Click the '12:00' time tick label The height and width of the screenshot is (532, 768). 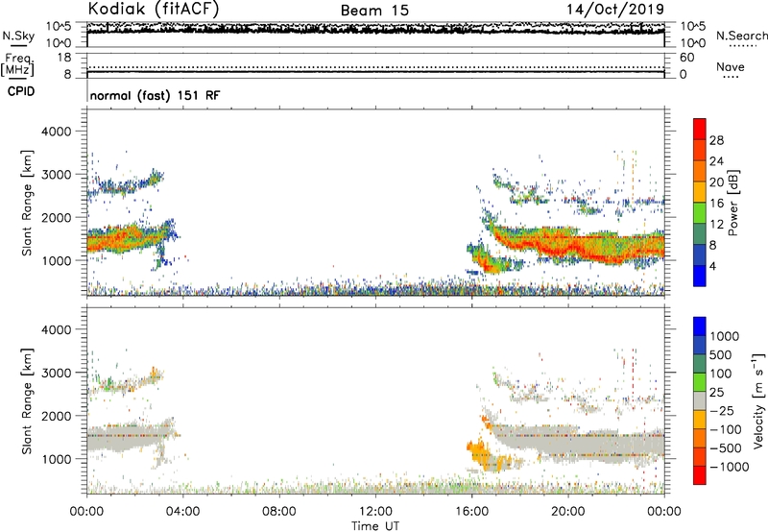click(x=375, y=512)
